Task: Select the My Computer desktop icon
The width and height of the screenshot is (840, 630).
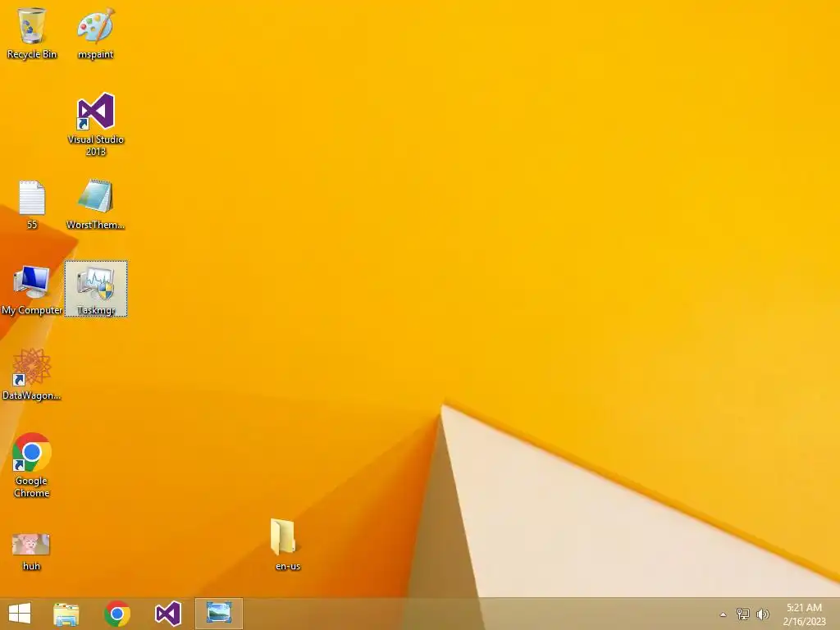Action: 32,290
